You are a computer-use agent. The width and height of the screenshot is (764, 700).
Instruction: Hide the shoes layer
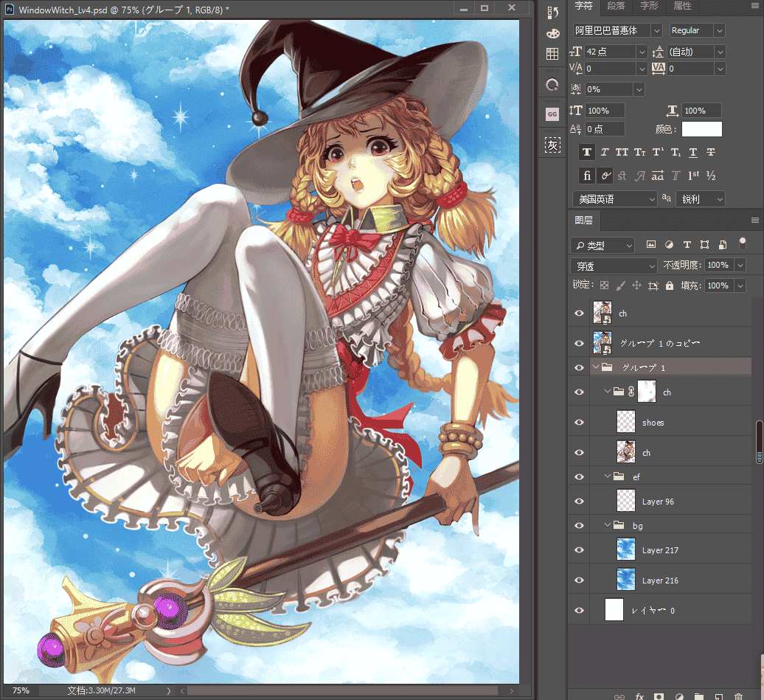579,422
